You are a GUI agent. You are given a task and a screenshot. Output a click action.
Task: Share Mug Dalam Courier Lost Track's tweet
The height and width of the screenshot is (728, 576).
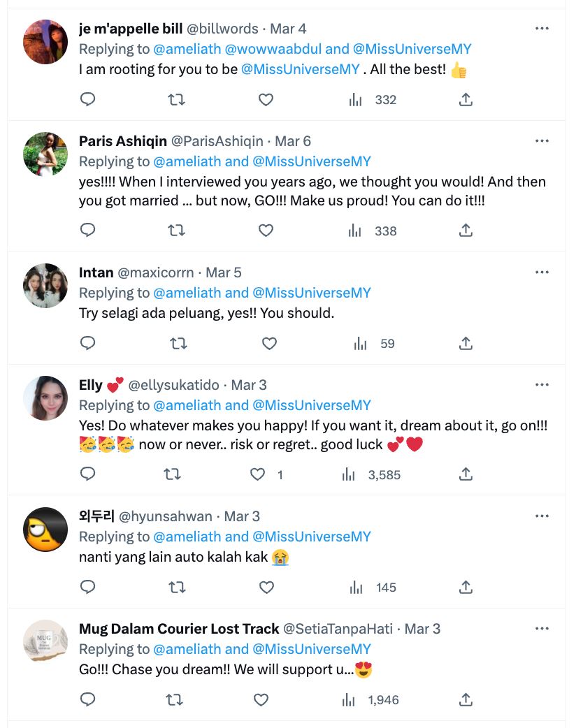(x=466, y=699)
